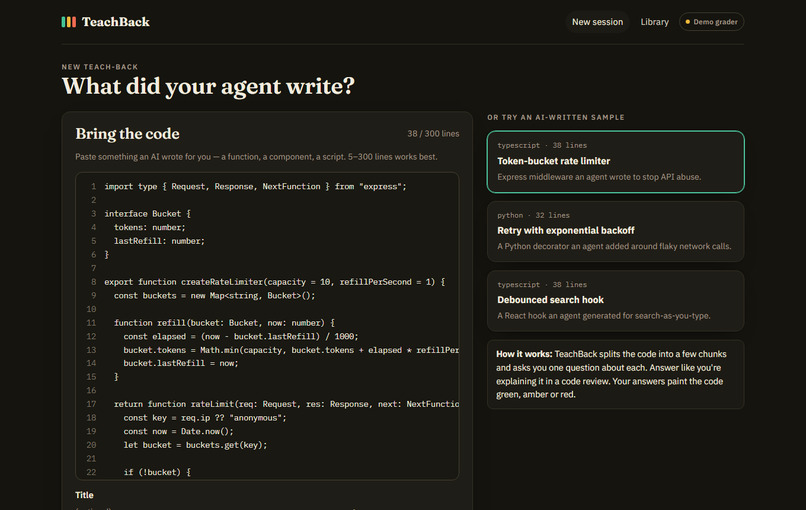The height and width of the screenshot is (510, 806).
Task: Click the 'if (!bucket) {' code line
Action: [x=157, y=472]
